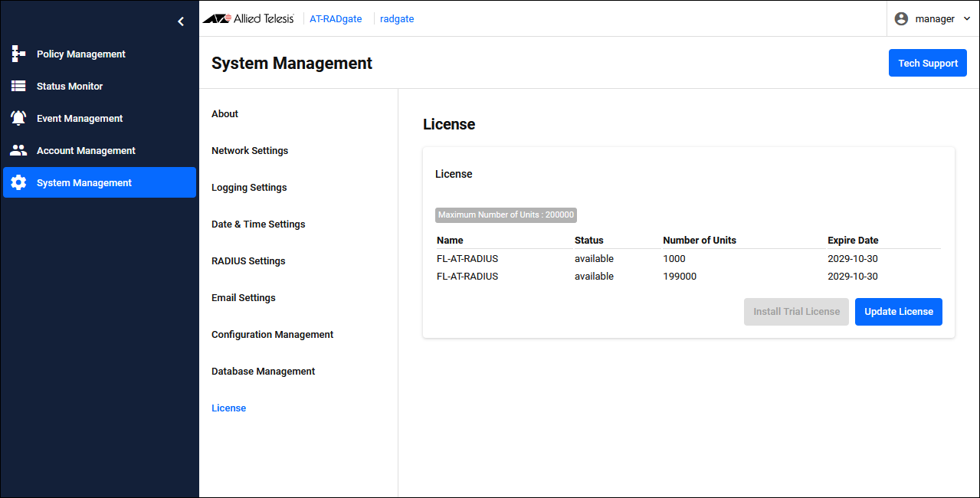Open Configuration Management page
Image resolution: width=980 pixels, height=498 pixels.
[x=272, y=335]
